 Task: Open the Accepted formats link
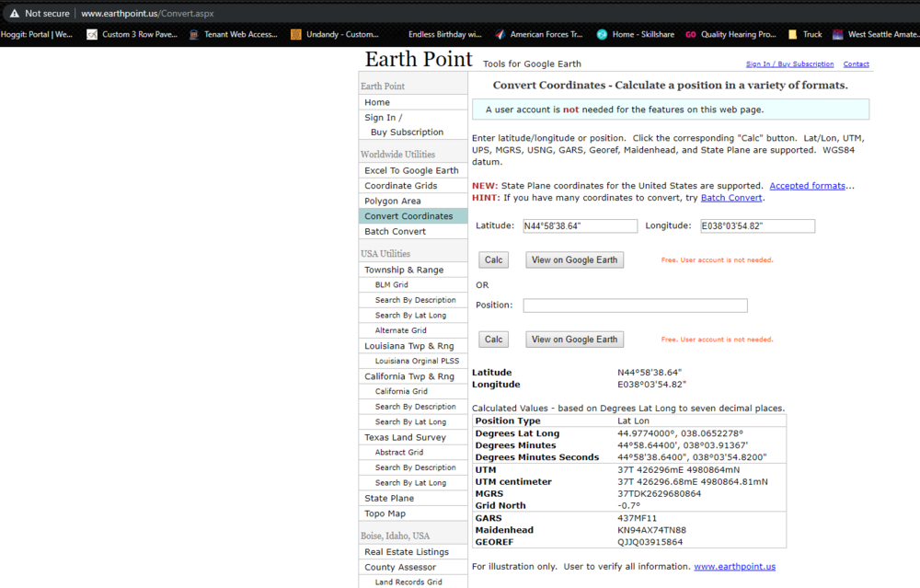(x=808, y=186)
